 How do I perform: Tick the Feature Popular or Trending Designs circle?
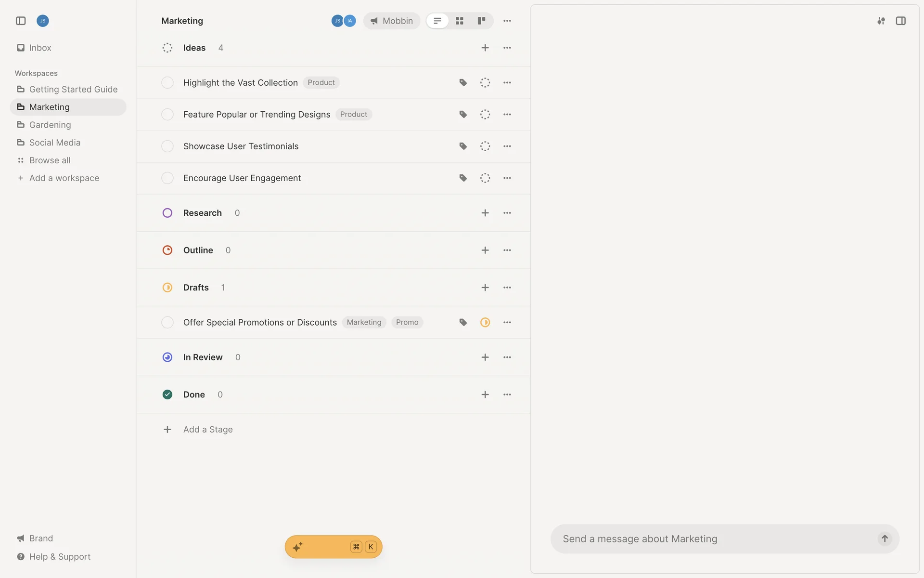tap(167, 114)
